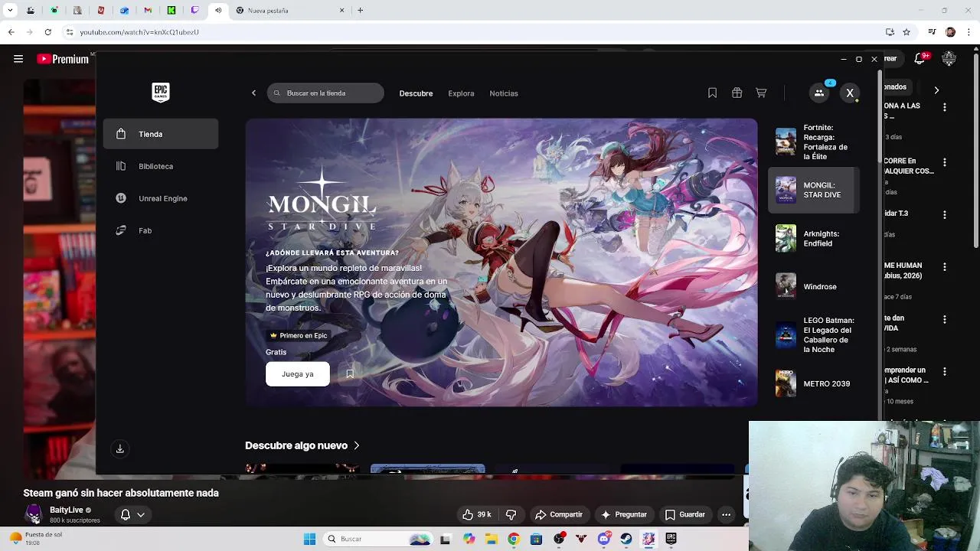Open the Windows Start menu
This screenshot has height=551, width=980.
309,539
